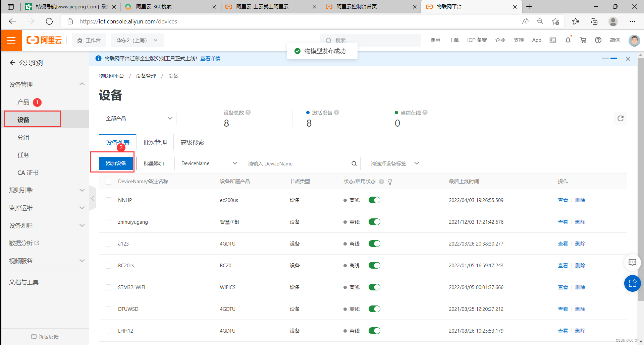Open the 华东2 (上海) region dropdown
This screenshot has height=345, width=644.
coord(137,40)
